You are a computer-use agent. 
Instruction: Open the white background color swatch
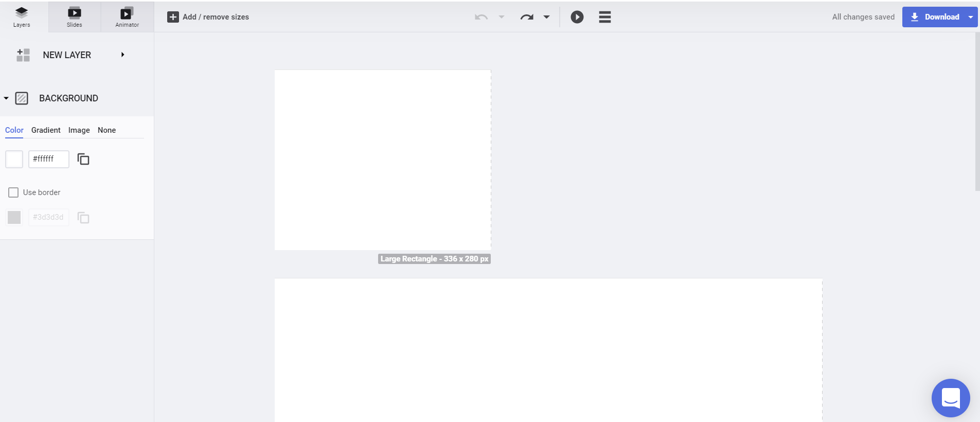coord(14,160)
